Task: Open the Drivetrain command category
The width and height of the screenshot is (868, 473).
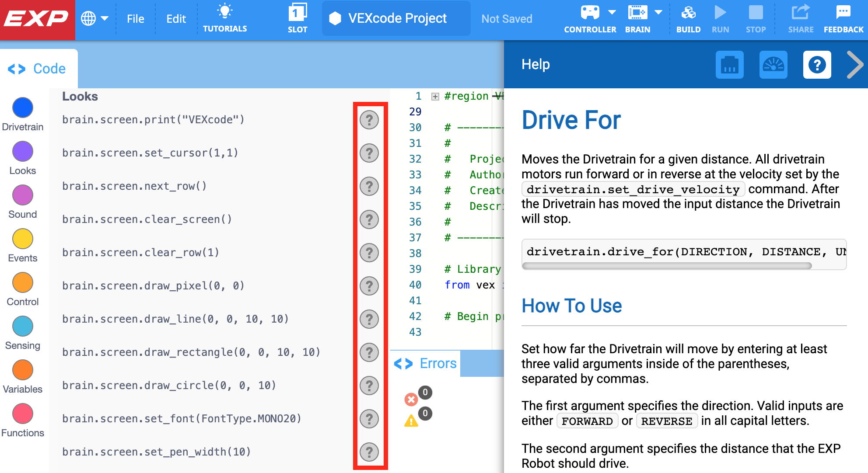Action: [x=23, y=108]
